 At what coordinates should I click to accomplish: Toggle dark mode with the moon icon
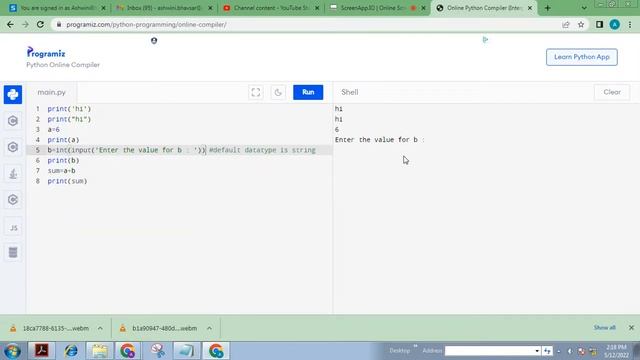pyautogui.click(x=278, y=92)
